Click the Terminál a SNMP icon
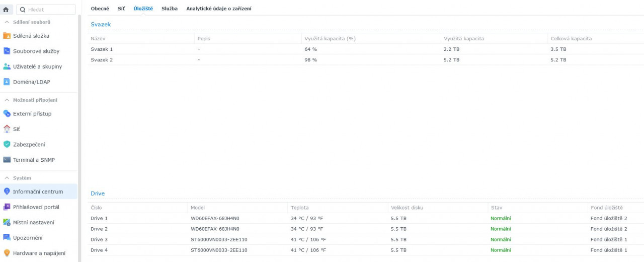This screenshot has height=262, width=644. click(x=7, y=160)
